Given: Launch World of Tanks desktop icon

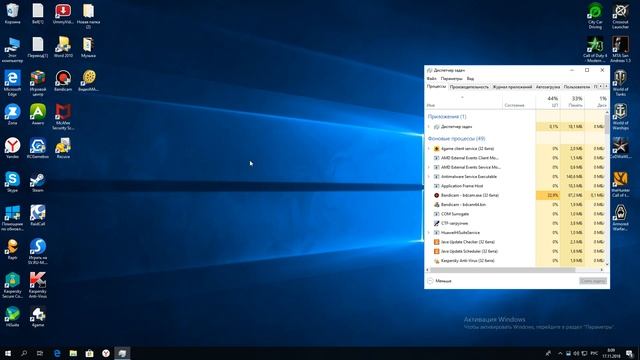Looking at the screenshot, I should click(620, 83).
